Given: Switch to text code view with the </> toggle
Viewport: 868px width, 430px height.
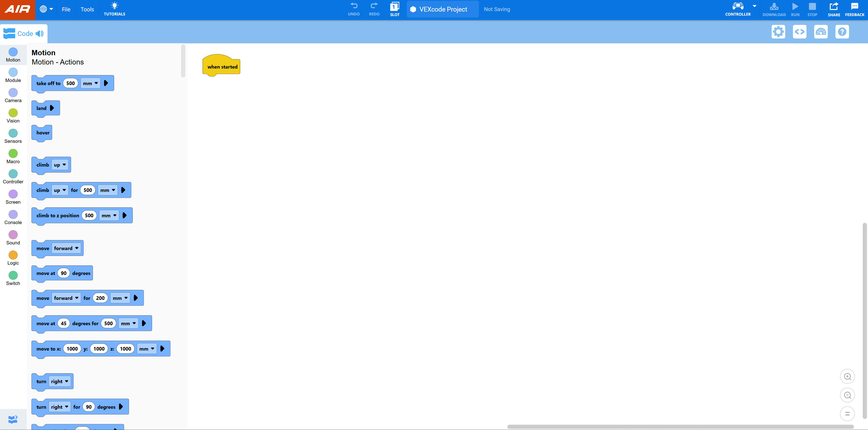Looking at the screenshot, I should pyautogui.click(x=800, y=31).
